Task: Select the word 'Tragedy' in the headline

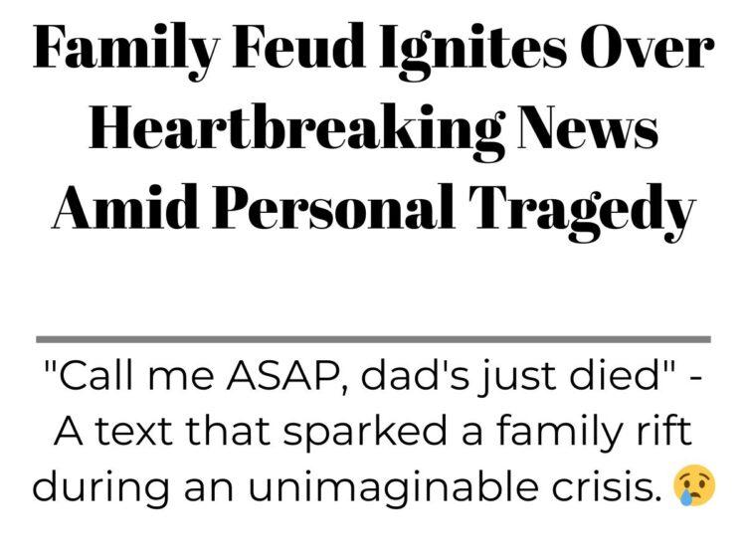Action: [x=582, y=212]
